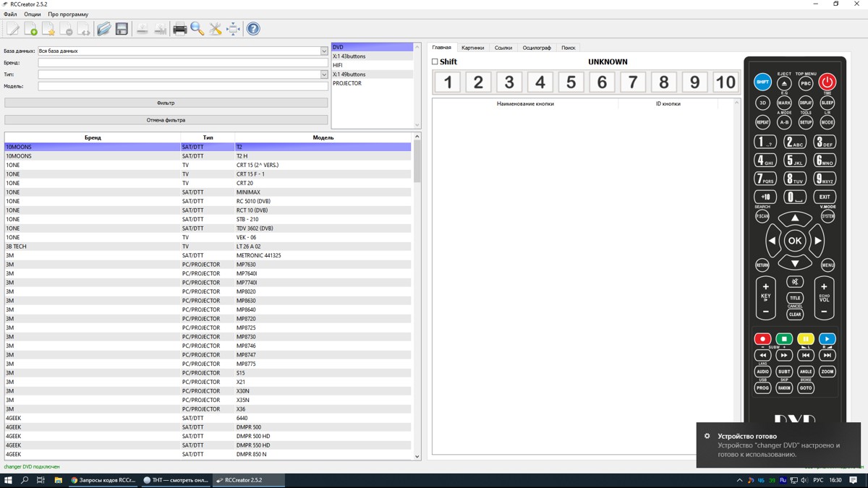The width and height of the screenshot is (868, 488).
Task: Click the blue help question mark icon
Action: pyautogui.click(x=253, y=29)
